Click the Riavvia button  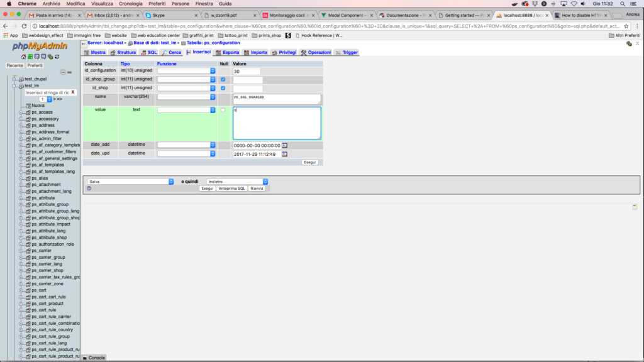257,189
